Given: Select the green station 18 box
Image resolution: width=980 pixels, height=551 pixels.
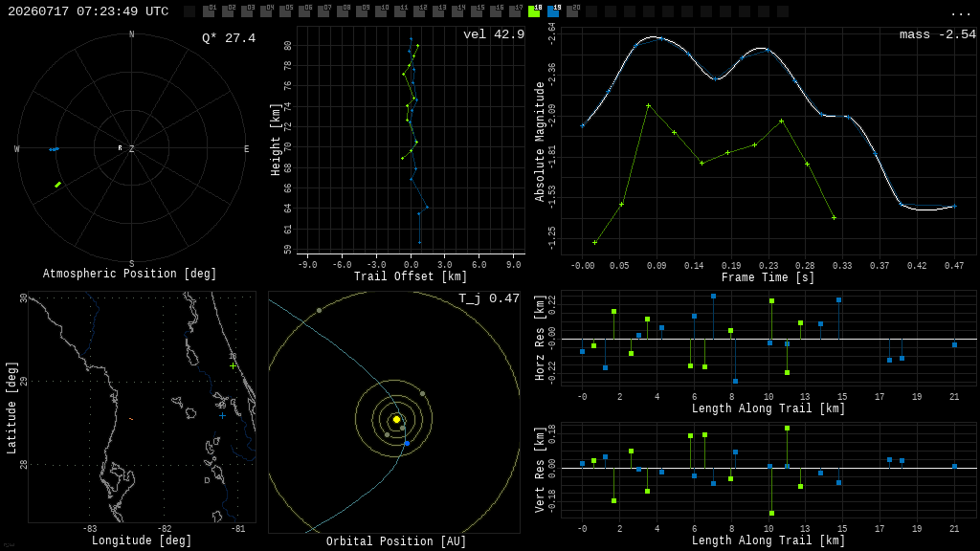Looking at the screenshot, I should pos(534,11).
